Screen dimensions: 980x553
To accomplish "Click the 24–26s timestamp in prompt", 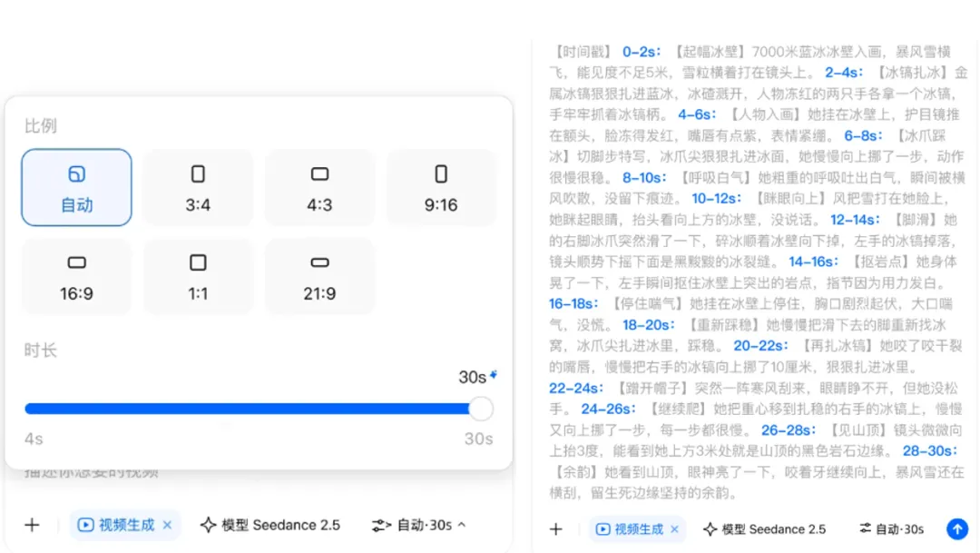I will click(608, 410).
